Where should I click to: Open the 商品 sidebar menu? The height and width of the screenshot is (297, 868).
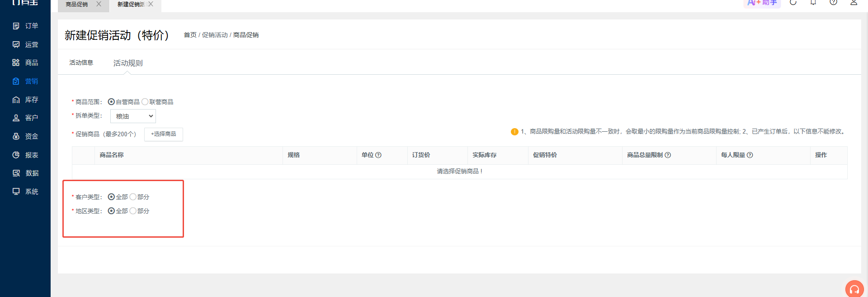(25, 62)
